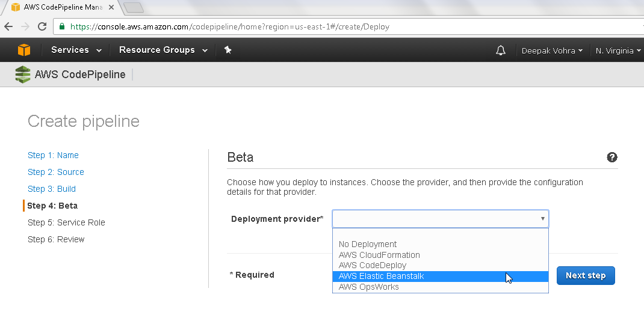This screenshot has height=309, width=644.
Task: Select AWS Elastic Beanstalk option
Action: tap(441, 276)
